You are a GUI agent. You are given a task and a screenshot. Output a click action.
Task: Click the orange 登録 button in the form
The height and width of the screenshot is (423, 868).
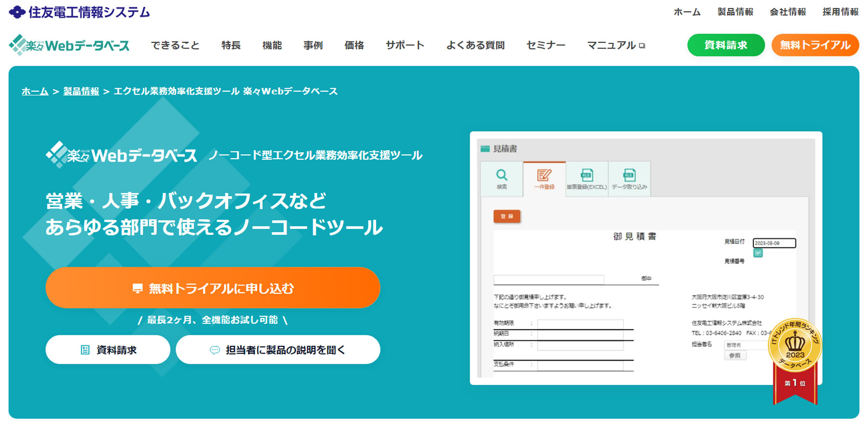507,216
